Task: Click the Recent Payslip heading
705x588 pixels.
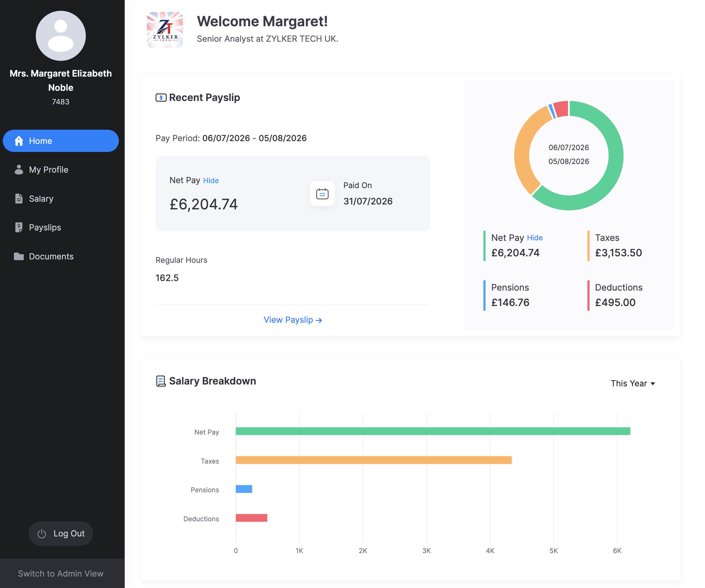Action: coord(204,97)
